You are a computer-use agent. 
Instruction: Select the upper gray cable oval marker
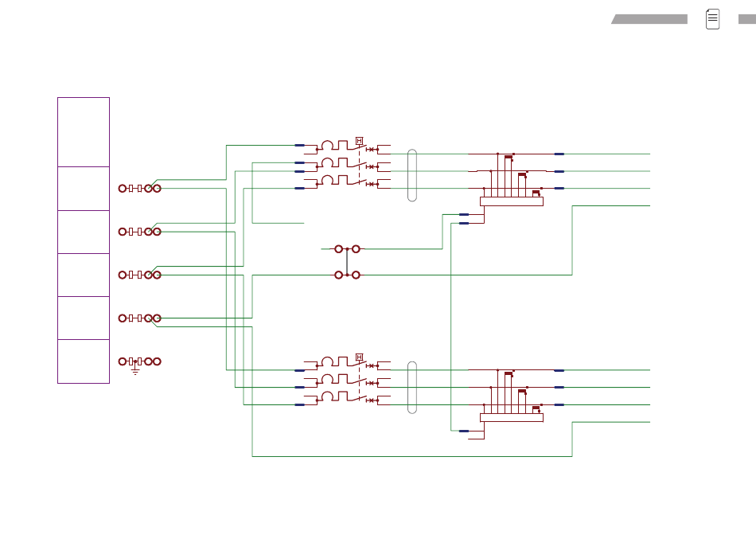(x=412, y=175)
